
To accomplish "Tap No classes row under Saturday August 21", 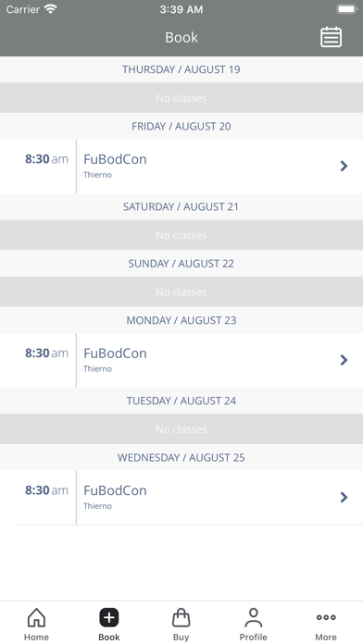I will tap(181, 235).
